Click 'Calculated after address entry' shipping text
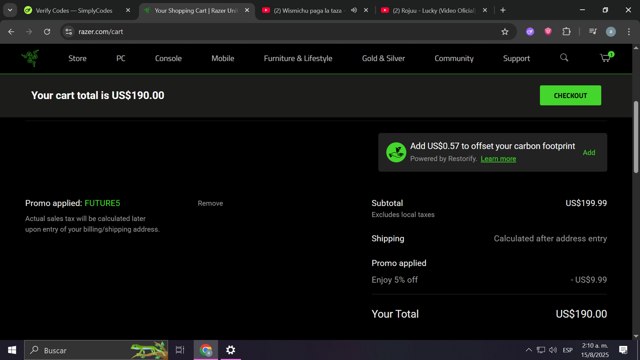The width and height of the screenshot is (640, 360). pos(550,238)
